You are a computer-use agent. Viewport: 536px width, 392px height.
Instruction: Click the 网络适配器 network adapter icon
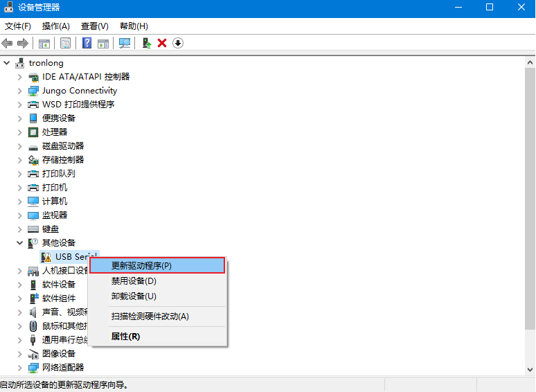point(33,368)
